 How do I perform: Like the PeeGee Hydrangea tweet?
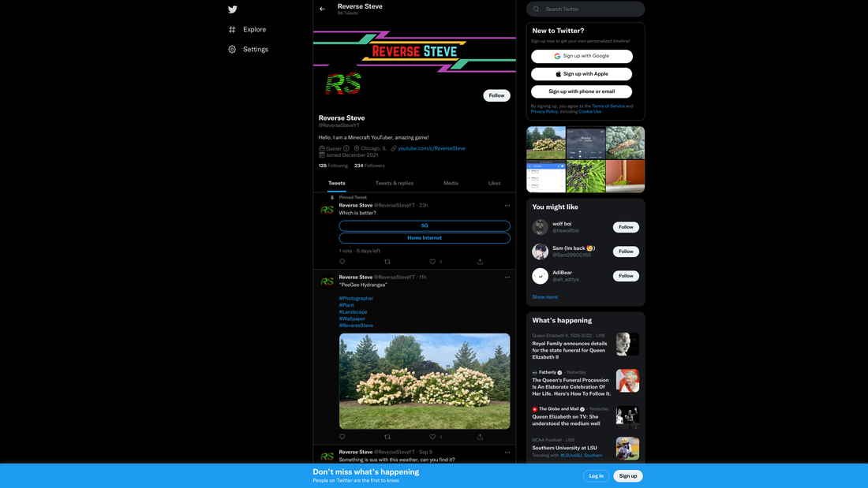[x=433, y=437]
